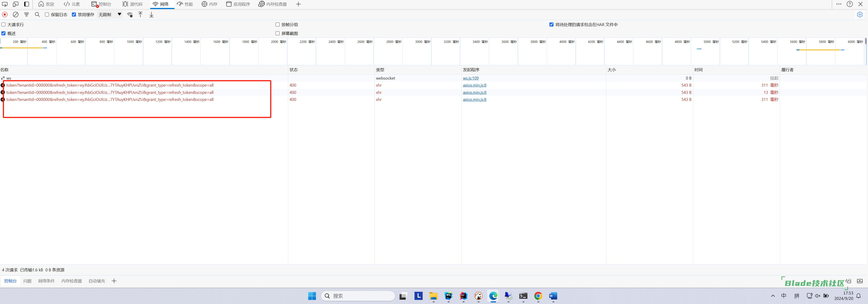
Task: Open Windows Start menu
Action: pos(312,296)
